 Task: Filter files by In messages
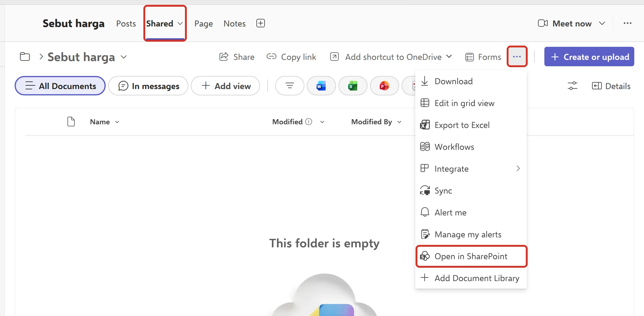[x=148, y=86]
